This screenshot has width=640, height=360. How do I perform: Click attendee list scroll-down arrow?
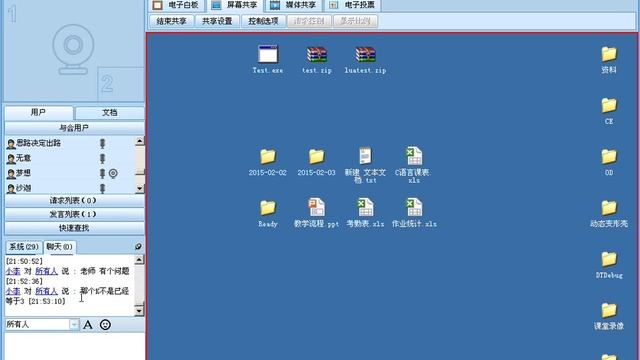(140, 189)
